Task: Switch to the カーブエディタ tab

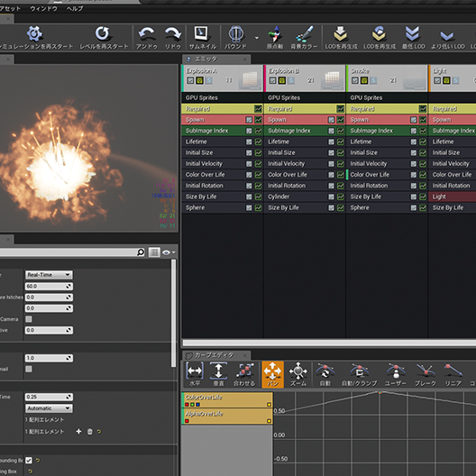Action: (216, 355)
